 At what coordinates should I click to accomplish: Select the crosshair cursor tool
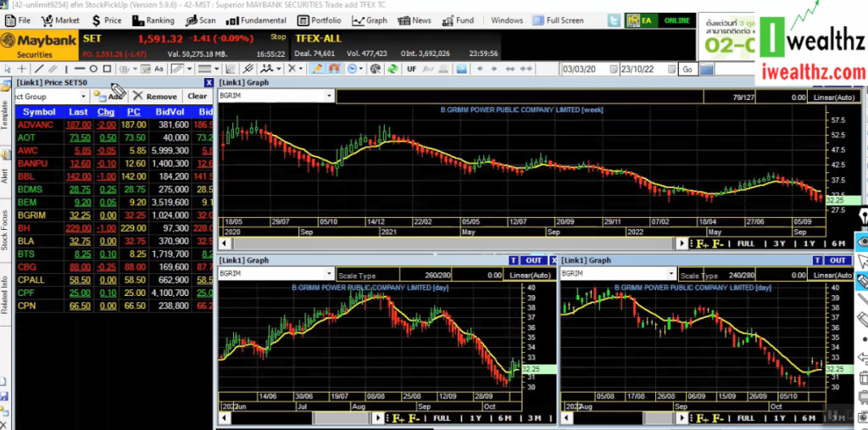[x=21, y=69]
